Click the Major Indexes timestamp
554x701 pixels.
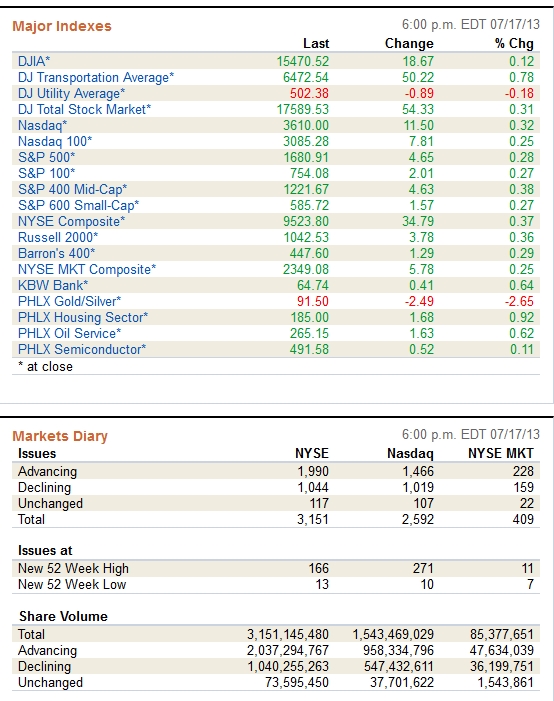[471, 25]
